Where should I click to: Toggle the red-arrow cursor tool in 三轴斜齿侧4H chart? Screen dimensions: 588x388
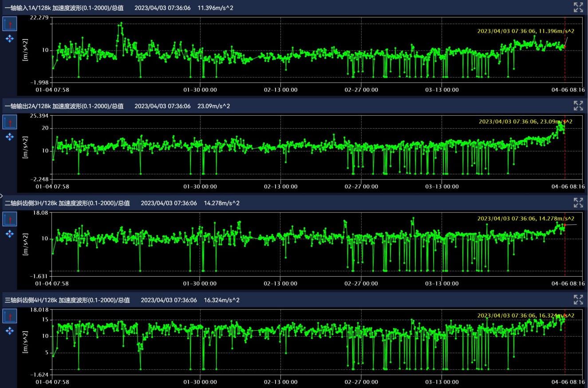(10, 316)
